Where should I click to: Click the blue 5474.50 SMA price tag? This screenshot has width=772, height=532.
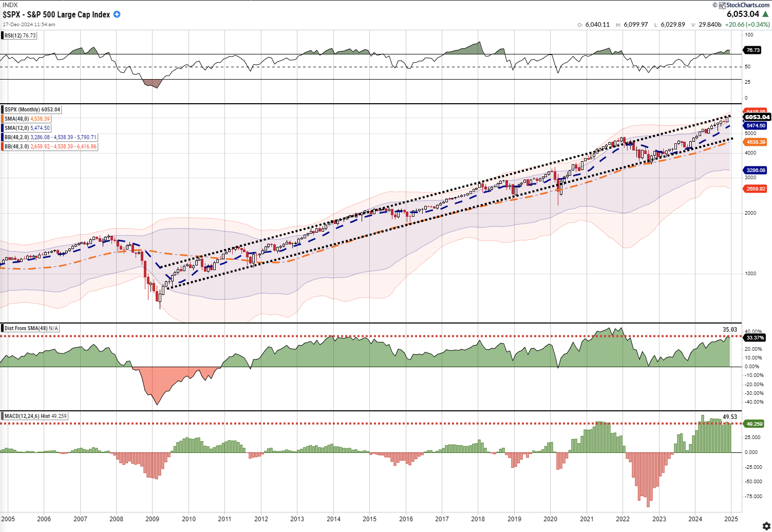756,125
